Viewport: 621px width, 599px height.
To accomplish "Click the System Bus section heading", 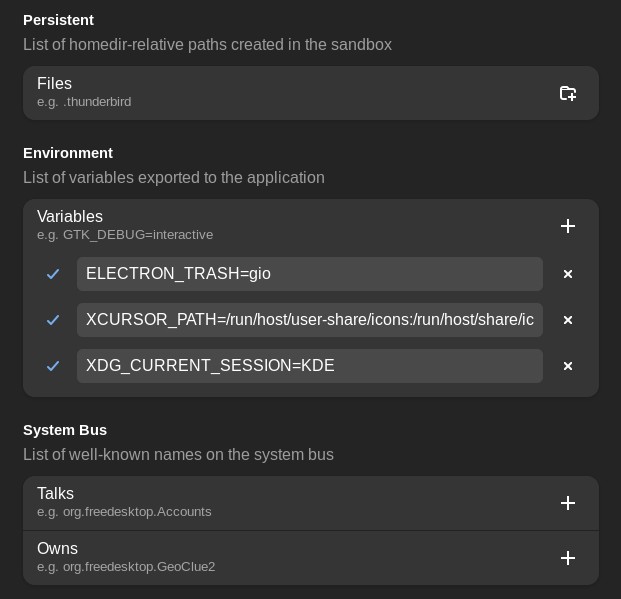I will pos(65,430).
